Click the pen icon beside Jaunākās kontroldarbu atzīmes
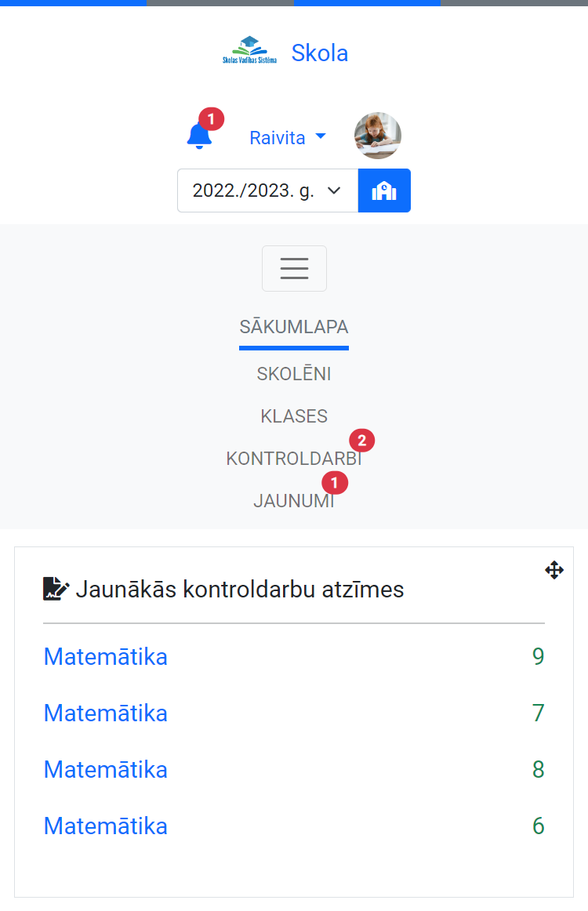Screen dimensions: 588x911 [56, 589]
